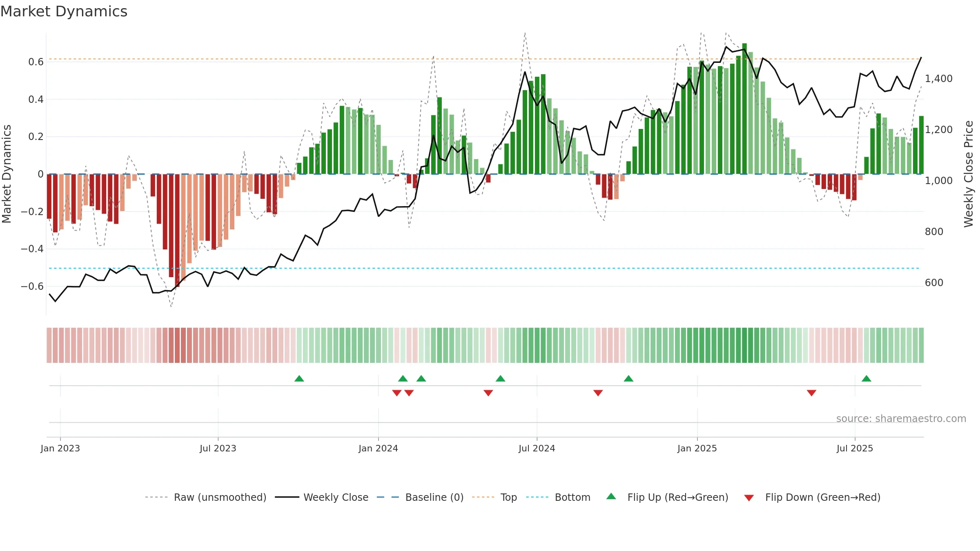Click the 1,200 price tick label
This screenshot has width=980, height=551.
[939, 129]
